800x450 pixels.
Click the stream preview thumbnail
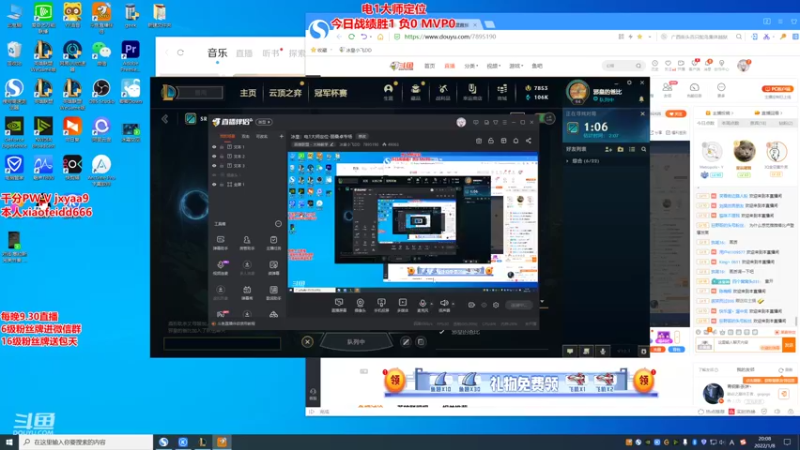[x=413, y=221]
